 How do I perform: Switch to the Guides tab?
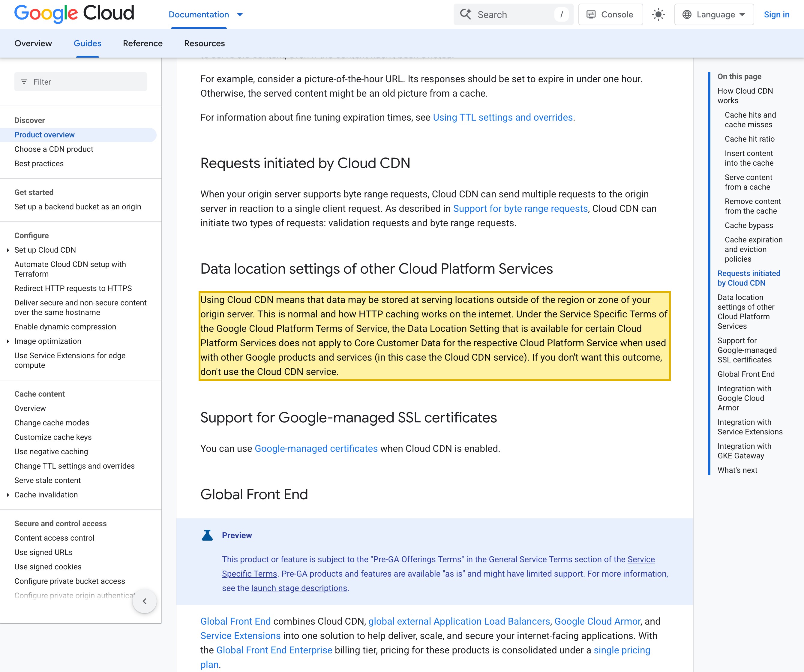click(87, 43)
